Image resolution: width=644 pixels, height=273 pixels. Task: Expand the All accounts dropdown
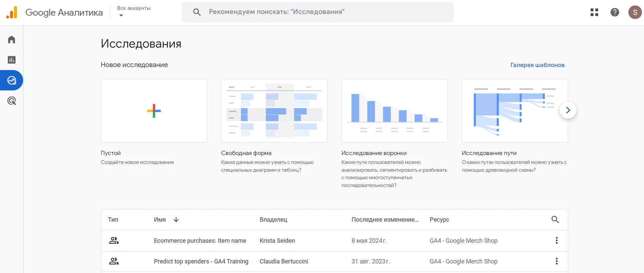click(x=134, y=12)
